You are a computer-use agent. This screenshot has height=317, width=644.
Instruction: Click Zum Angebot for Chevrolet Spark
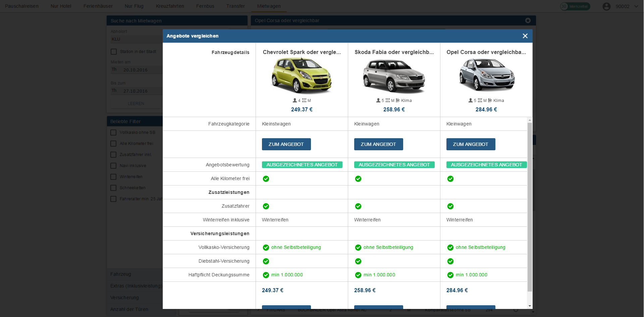point(286,144)
